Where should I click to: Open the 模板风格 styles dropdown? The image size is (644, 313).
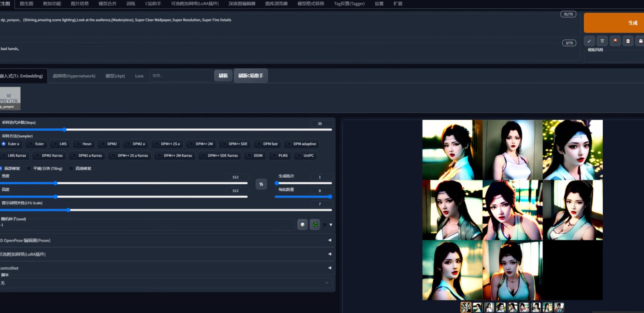click(614, 57)
